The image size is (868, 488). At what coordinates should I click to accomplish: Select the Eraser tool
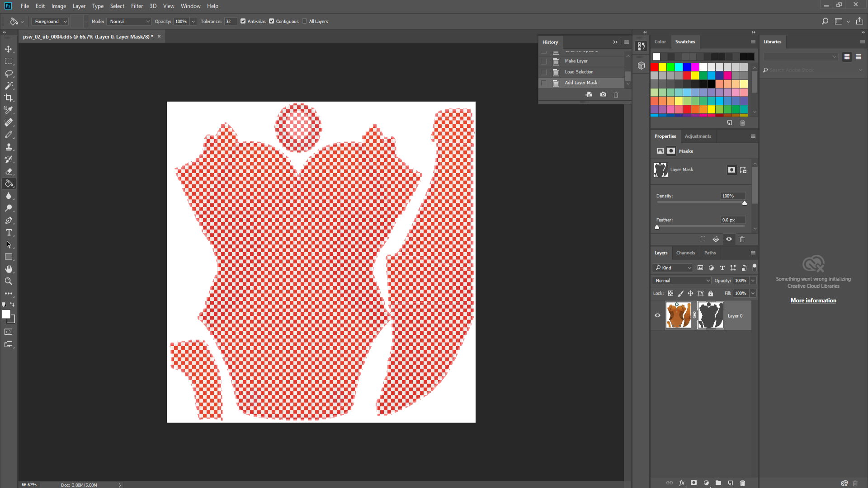click(x=9, y=171)
